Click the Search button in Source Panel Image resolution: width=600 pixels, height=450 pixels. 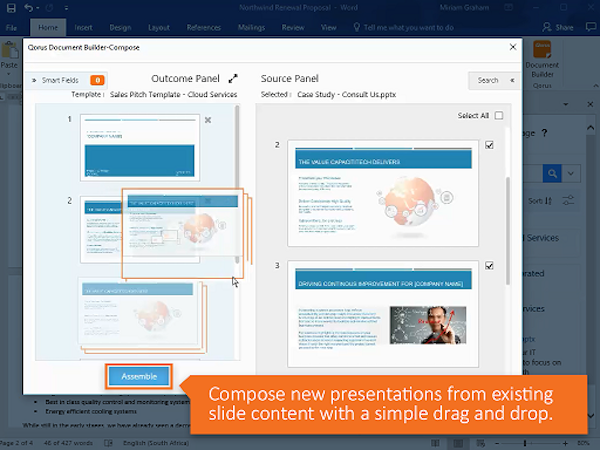coord(487,80)
